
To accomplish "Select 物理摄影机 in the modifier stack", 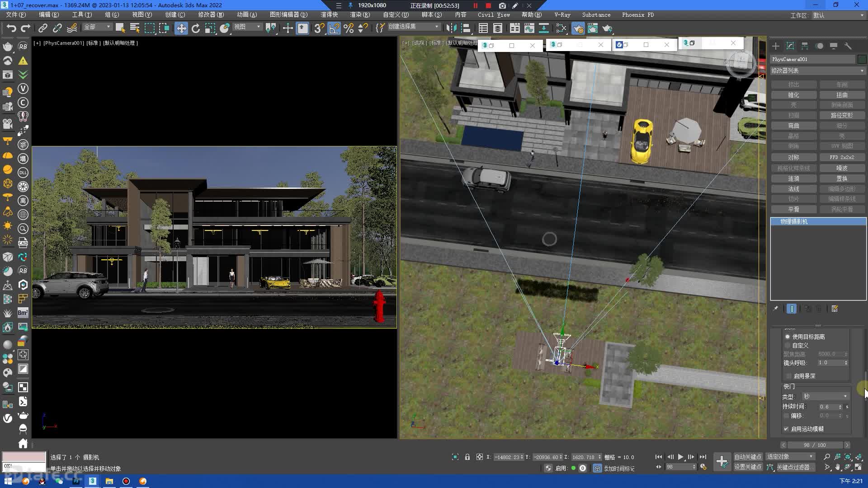I will 818,221.
